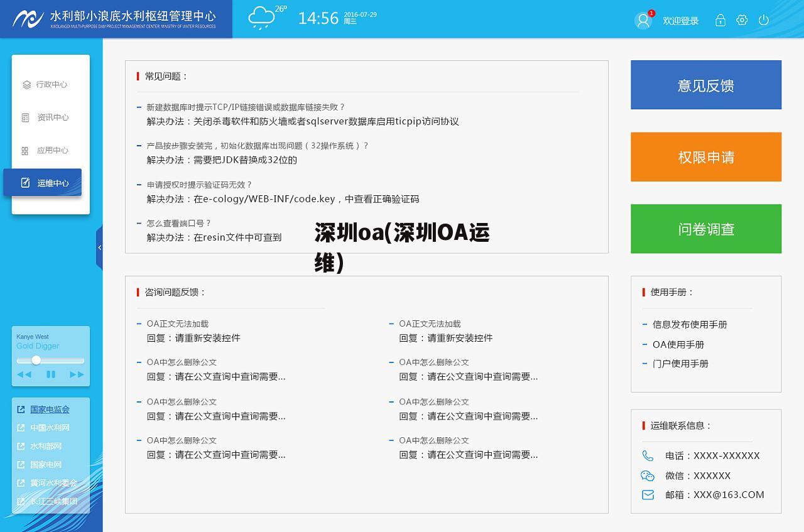Click the fast-forward button in music player

click(x=77, y=374)
